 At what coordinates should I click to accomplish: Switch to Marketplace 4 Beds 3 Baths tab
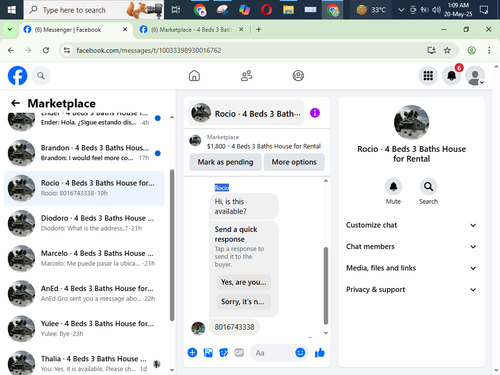tap(191, 30)
